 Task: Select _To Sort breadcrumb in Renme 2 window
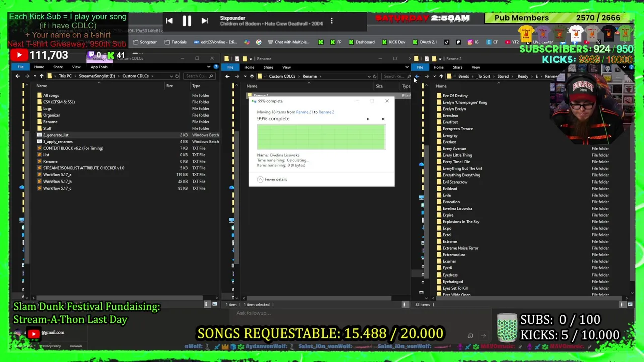point(484,76)
